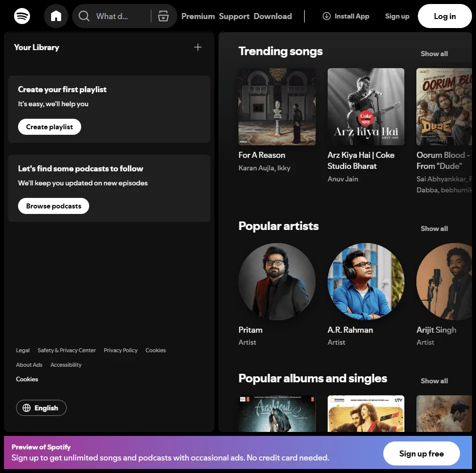
Task: Open the For A Reason song cover
Action: click(x=277, y=107)
